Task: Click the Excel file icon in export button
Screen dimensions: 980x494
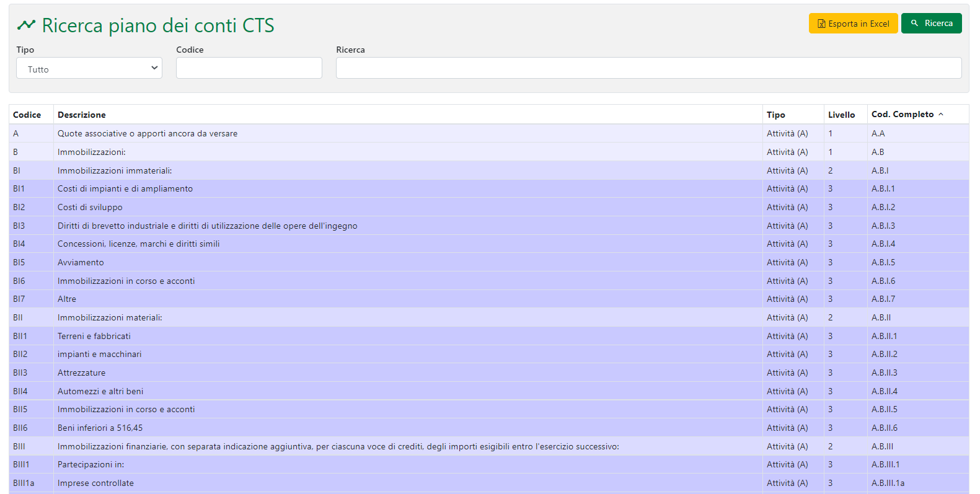Action: click(821, 24)
